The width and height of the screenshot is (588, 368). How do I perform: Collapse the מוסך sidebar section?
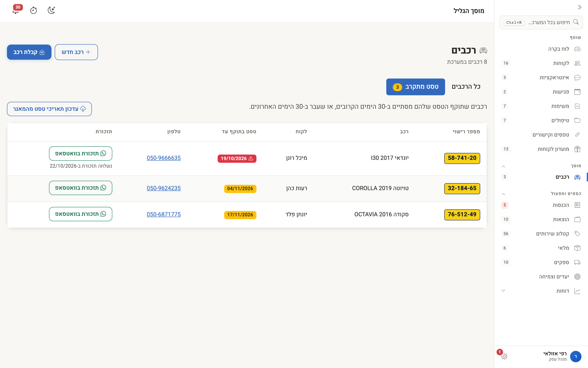pyautogui.click(x=503, y=166)
